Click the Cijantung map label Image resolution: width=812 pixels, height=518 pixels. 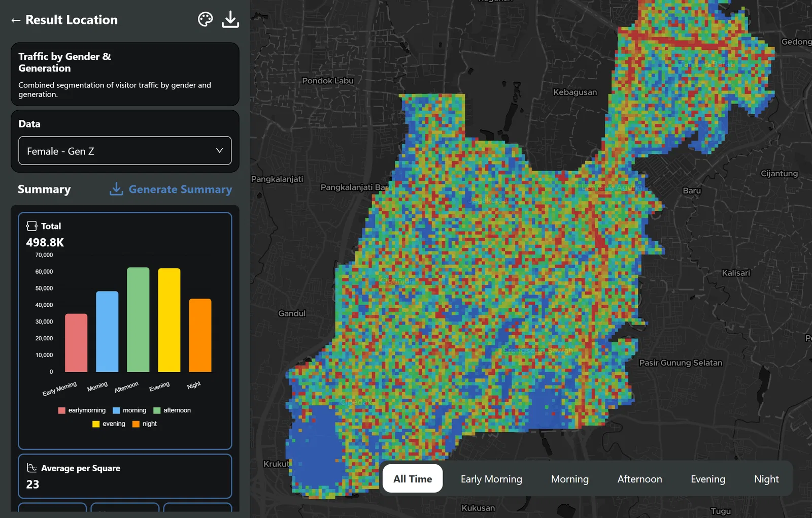[780, 174]
